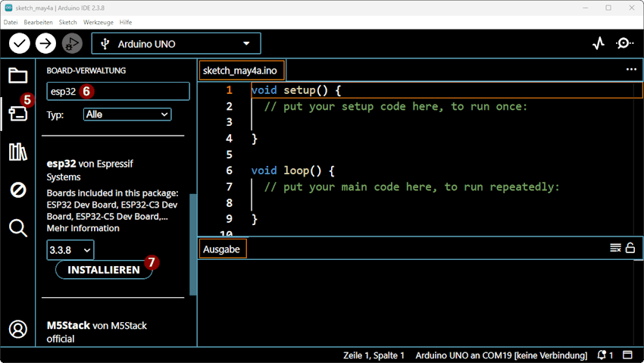Toggle the output scroll lock icon
The image size is (644, 363).
[x=630, y=248]
